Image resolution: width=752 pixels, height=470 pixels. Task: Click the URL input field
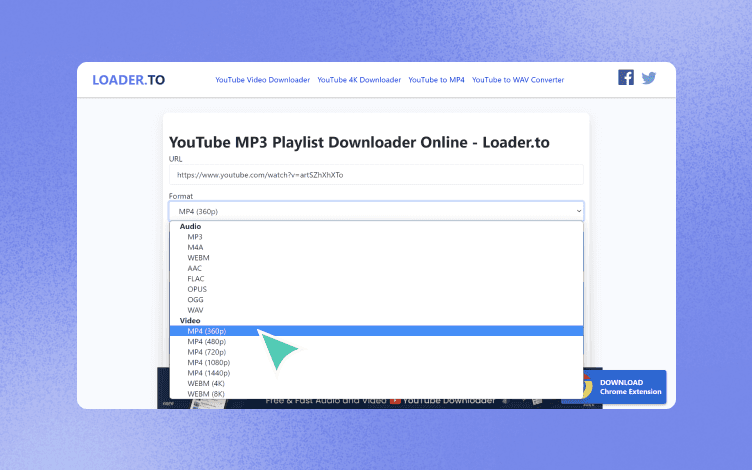[376, 175]
